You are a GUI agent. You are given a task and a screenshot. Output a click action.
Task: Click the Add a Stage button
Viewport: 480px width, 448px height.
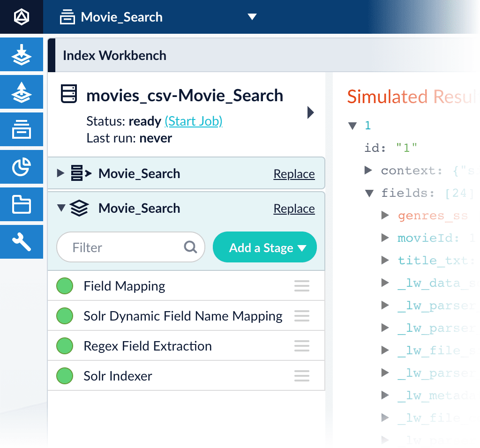tap(265, 247)
